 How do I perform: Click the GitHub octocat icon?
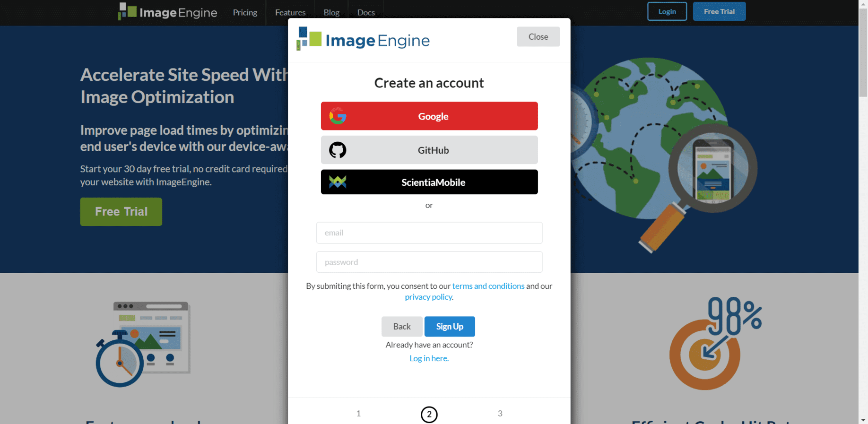point(338,150)
